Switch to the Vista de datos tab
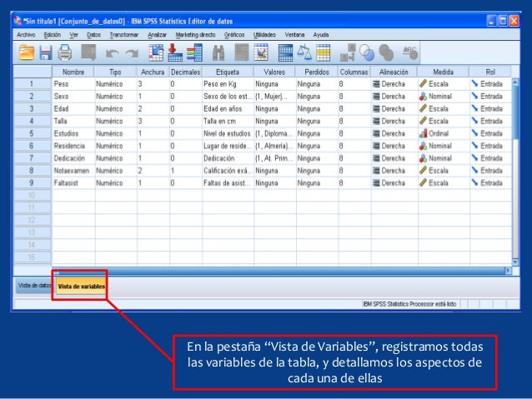 pos(34,286)
